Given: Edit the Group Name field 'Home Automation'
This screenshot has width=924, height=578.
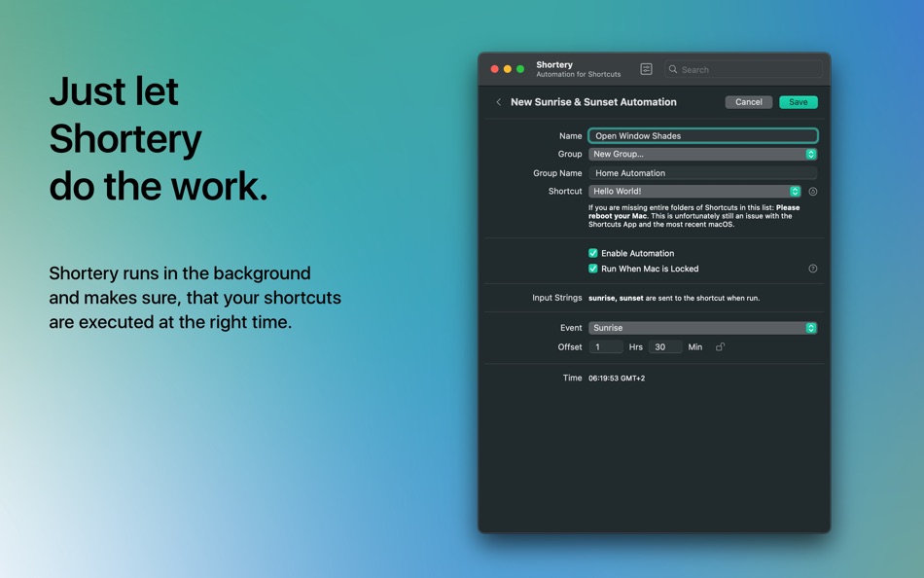Looking at the screenshot, I should [703, 173].
